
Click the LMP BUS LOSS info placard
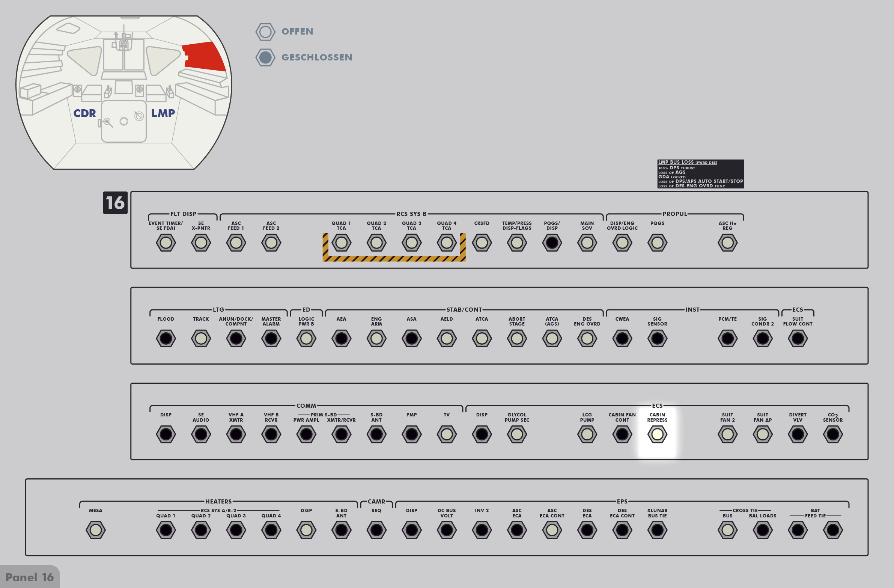pyautogui.click(x=700, y=174)
